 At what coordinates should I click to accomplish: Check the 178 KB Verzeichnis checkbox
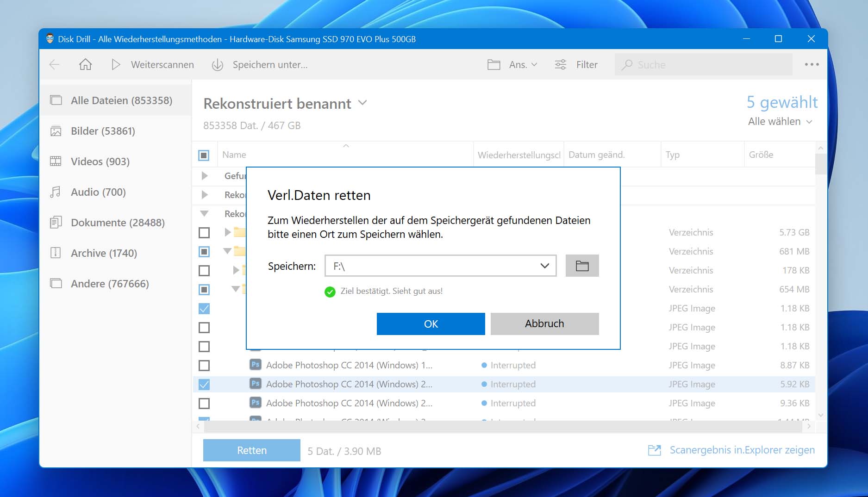coord(204,270)
